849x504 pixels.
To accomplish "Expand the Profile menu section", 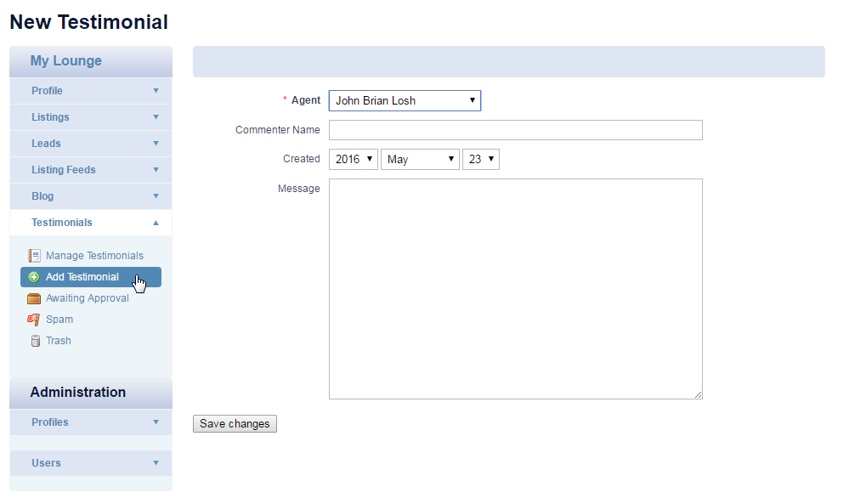I will 91,91.
